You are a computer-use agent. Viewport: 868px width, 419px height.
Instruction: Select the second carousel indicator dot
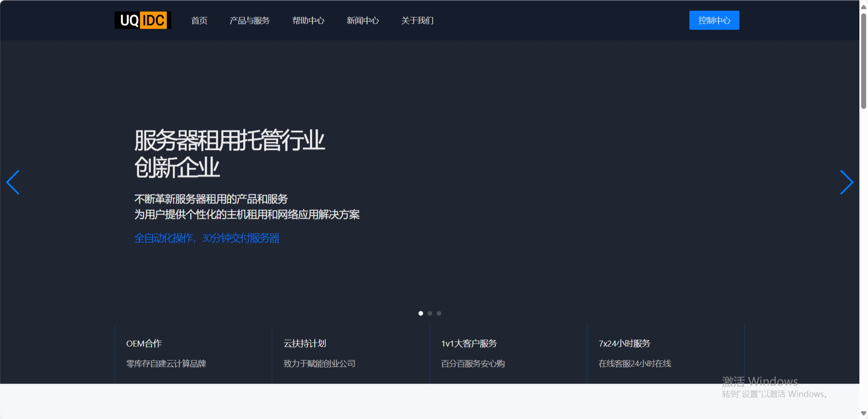point(430,313)
